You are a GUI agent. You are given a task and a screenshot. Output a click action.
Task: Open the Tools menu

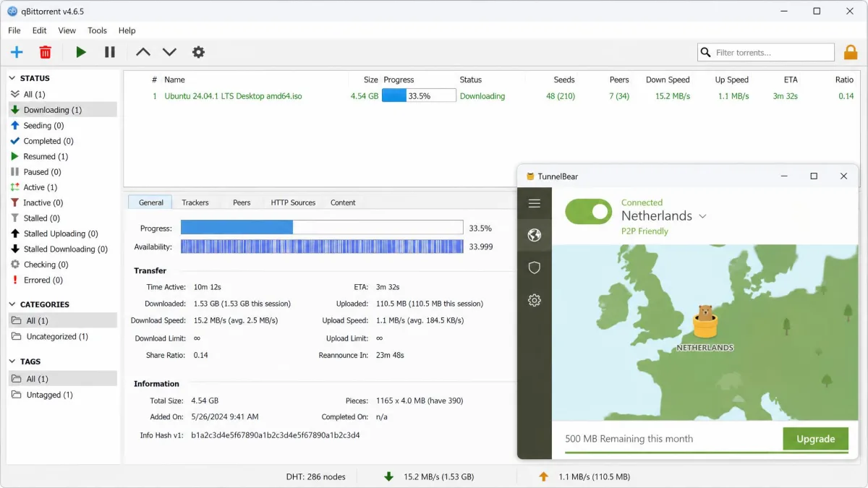pyautogui.click(x=97, y=30)
